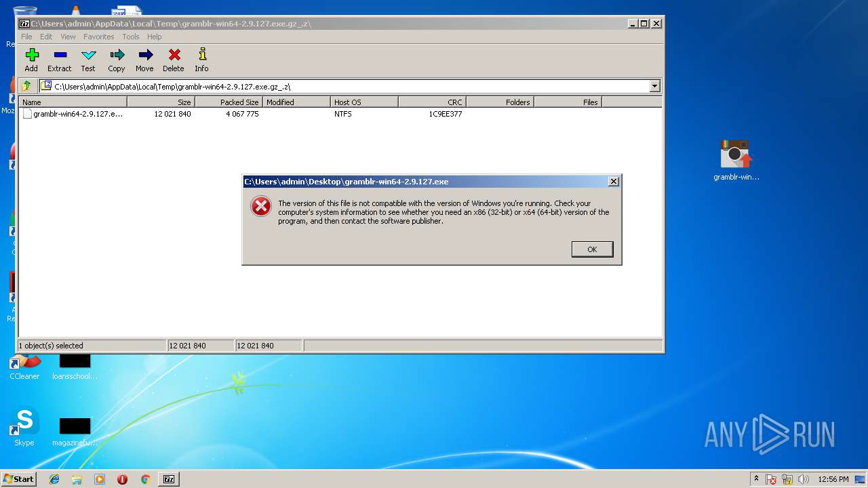Open the gramblr-win desktop shortcut icon
868x488 pixels.
tap(736, 161)
